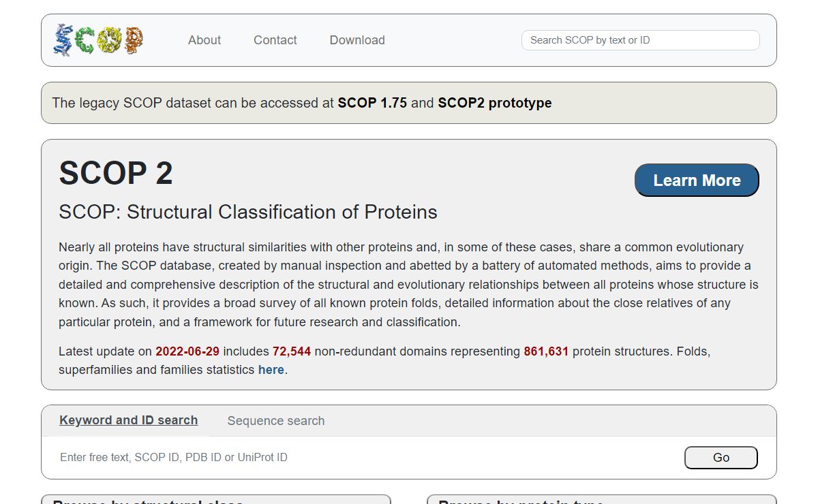Screen dimensions: 818x504
Task: Click the Structural Classification of Proteins subtitle
Action: pos(248,212)
